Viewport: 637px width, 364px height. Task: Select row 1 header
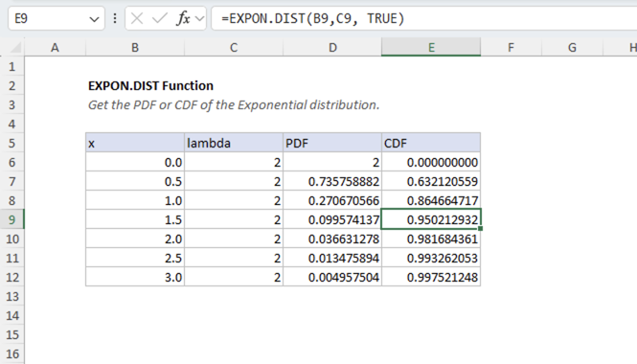pos(12,66)
